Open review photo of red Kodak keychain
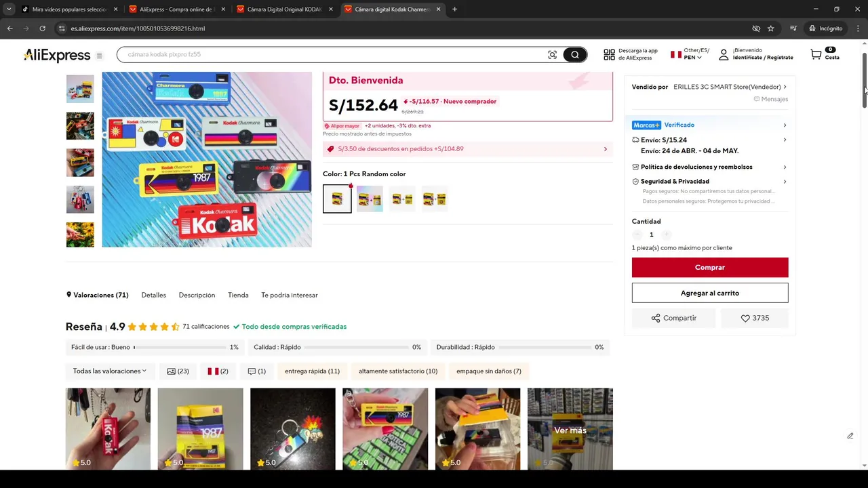This screenshot has width=868, height=488. (x=108, y=429)
